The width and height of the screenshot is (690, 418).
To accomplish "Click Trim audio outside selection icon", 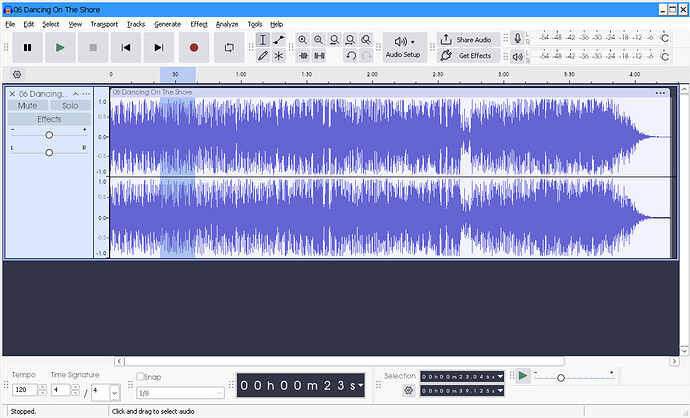I will pyautogui.click(x=303, y=56).
